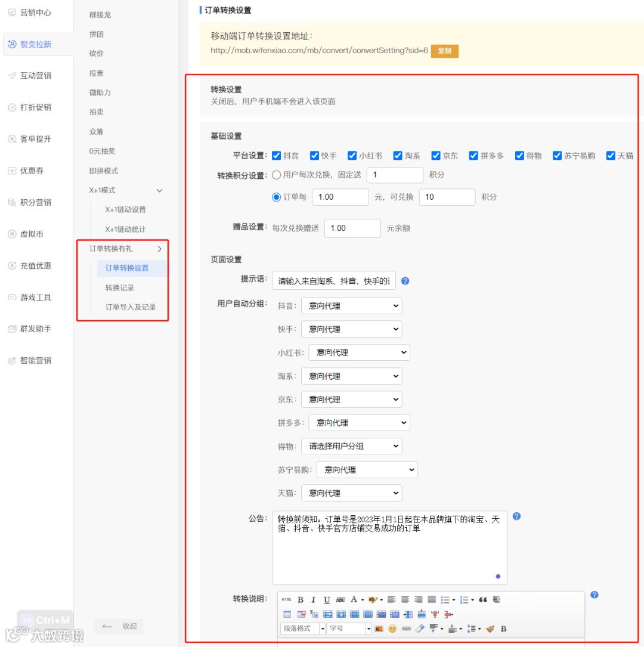This screenshot has width=644, height=647.
Task: Align text left in the editor
Action: [392, 599]
